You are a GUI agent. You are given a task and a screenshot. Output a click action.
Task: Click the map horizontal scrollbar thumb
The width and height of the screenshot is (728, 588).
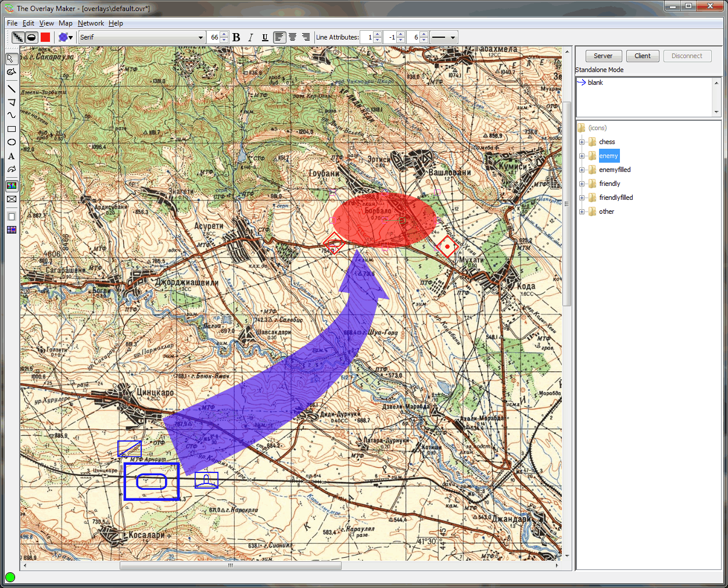[x=230, y=565]
